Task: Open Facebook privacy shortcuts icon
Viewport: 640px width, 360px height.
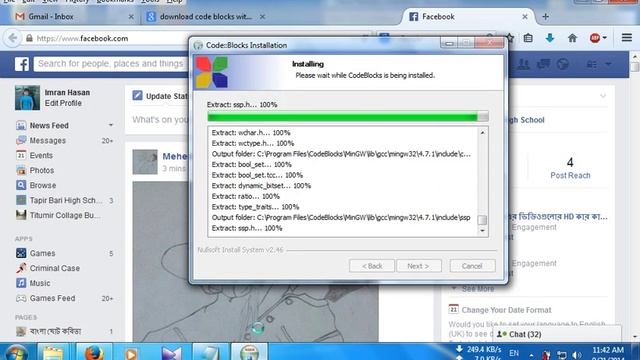Action: [x=591, y=64]
